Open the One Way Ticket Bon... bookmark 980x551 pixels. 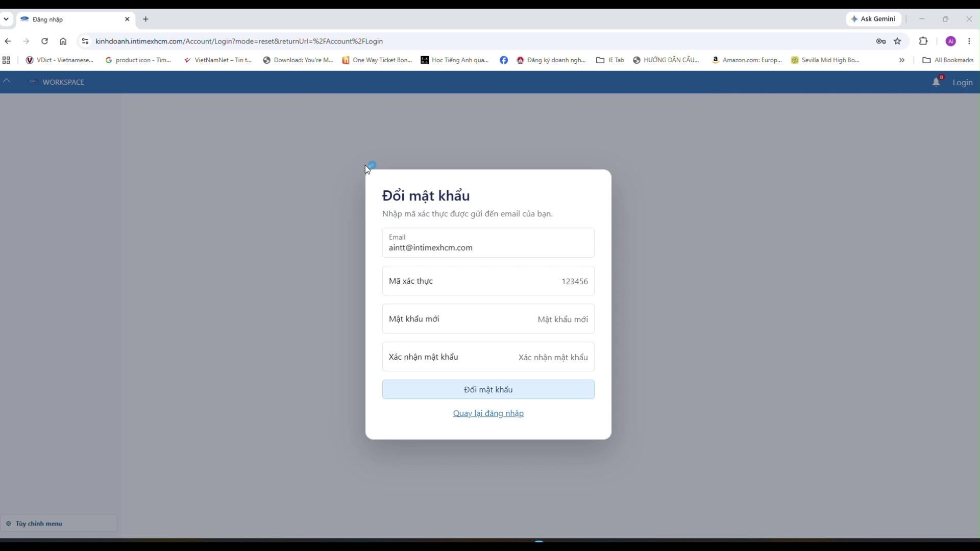tap(377, 60)
